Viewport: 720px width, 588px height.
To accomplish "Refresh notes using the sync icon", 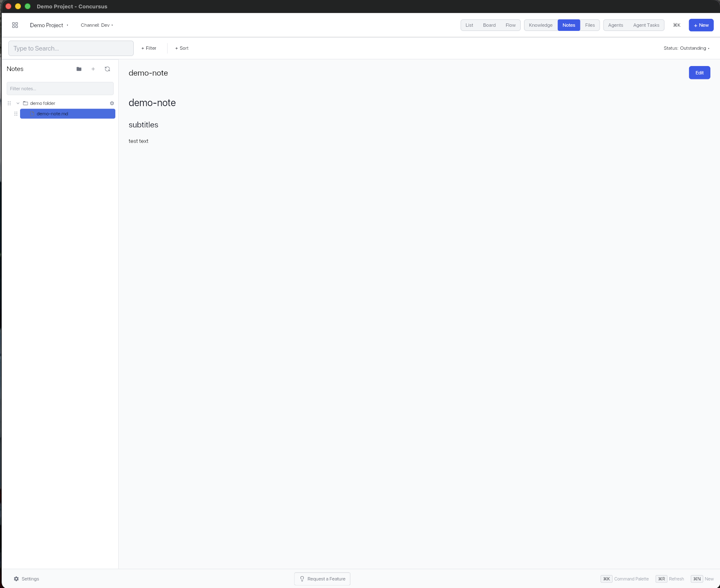I will (107, 69).
